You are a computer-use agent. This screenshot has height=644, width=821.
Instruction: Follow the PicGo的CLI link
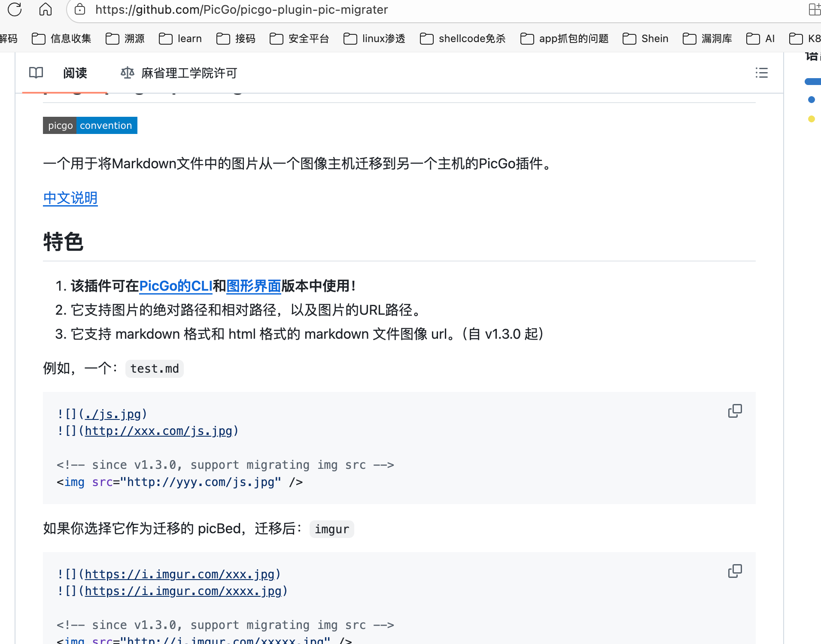pos(176,286)
